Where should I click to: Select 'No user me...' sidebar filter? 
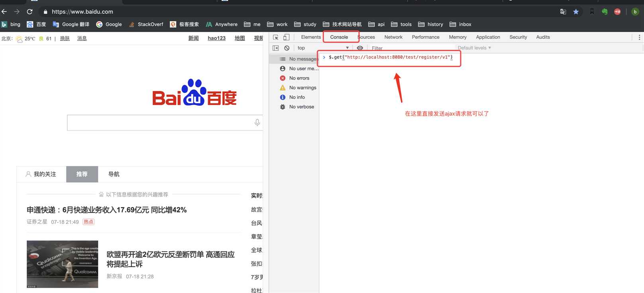294,68
